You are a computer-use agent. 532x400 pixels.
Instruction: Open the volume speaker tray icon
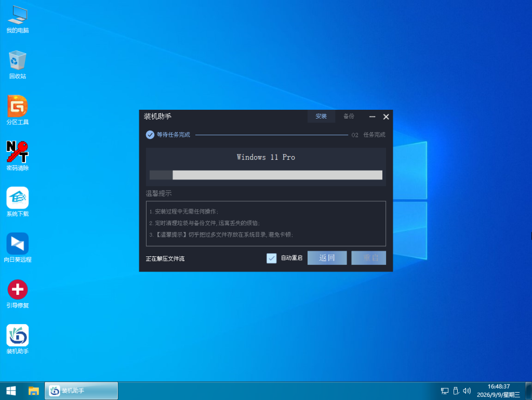tap(467, 391)
